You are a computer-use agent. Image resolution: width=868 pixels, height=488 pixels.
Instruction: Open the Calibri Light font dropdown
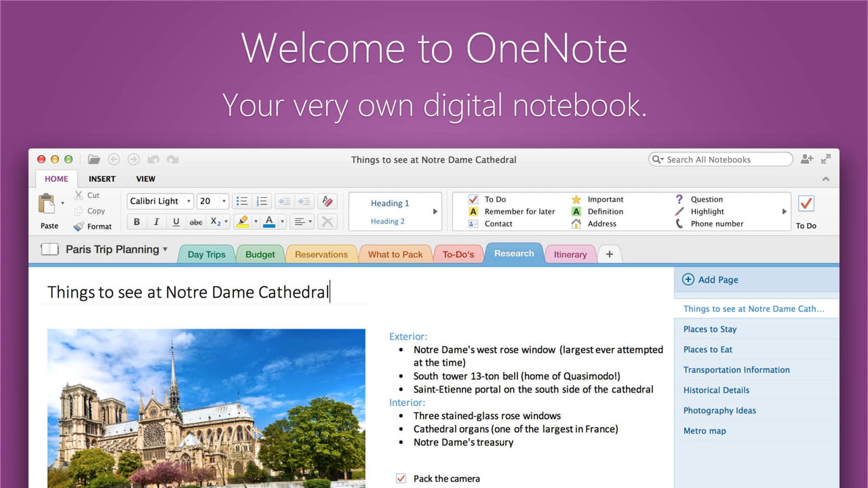[189, 201]
